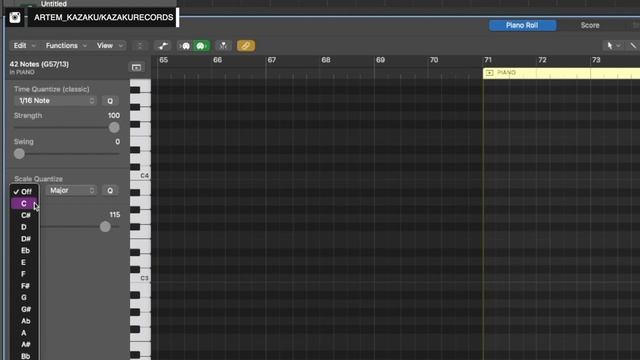Click the C3 piano key
Screen dimensions: 640x360
(x=140, y=278)
